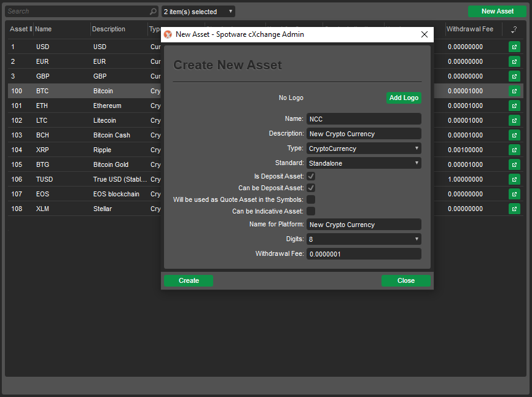532x397 pixels.
Task: Click the Withdrawal Fee input field
Action: [364, 254]
